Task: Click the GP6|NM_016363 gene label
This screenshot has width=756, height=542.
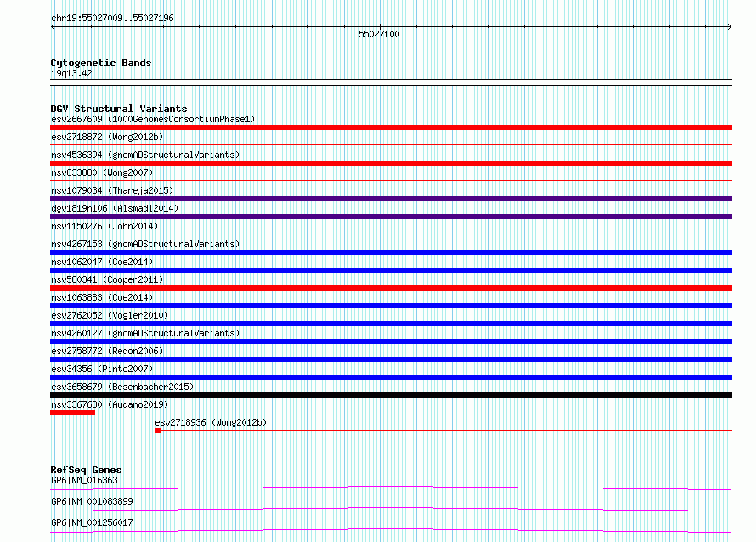Action: point(84,480)
